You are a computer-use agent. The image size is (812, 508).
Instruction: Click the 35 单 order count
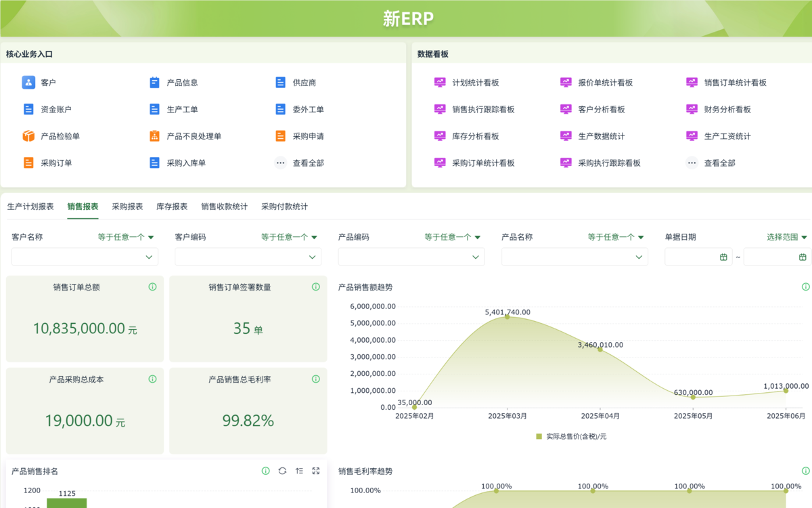point(248,329)
